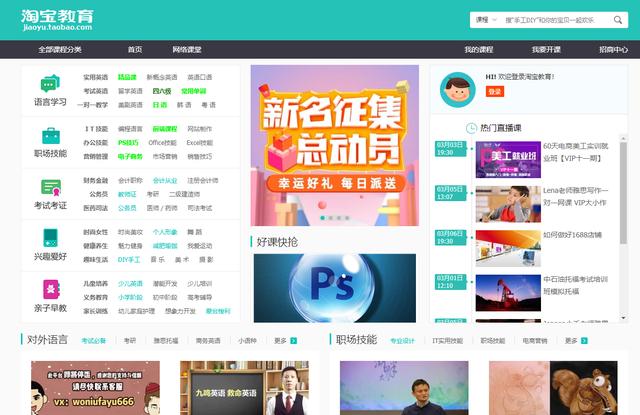Select the 商务英语 tab under 对外语言

208,341
